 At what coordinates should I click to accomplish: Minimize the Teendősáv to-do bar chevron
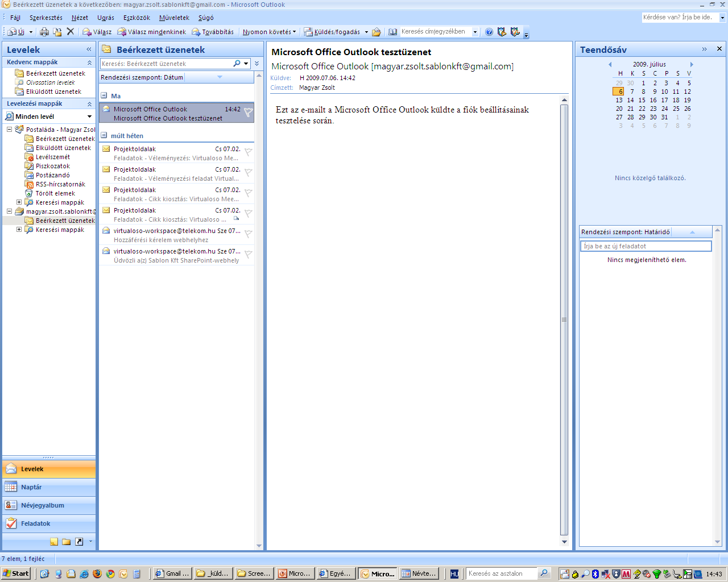point(704,49)
